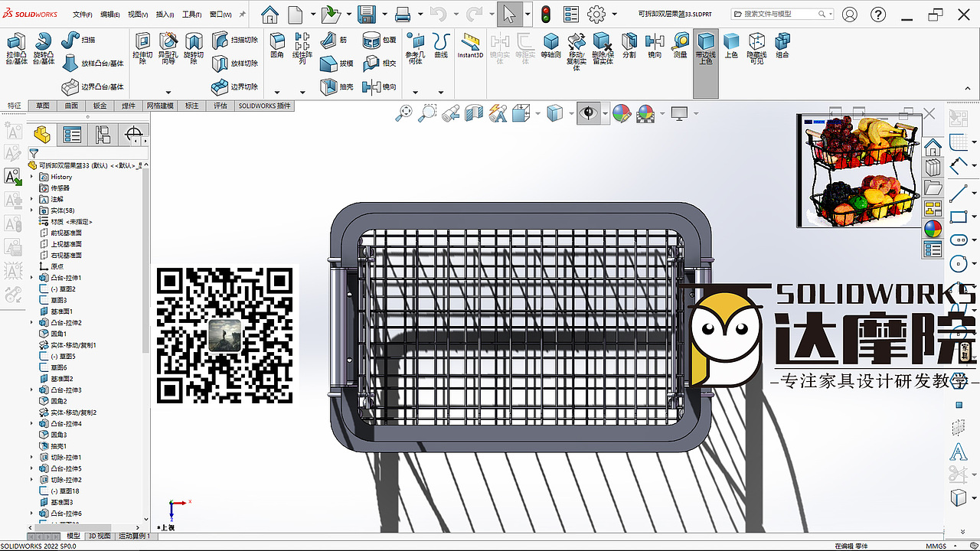The width and height of the screenshot is (980, 551).
Task: Click the 筋 rib tool
Action: coord(335,39)
